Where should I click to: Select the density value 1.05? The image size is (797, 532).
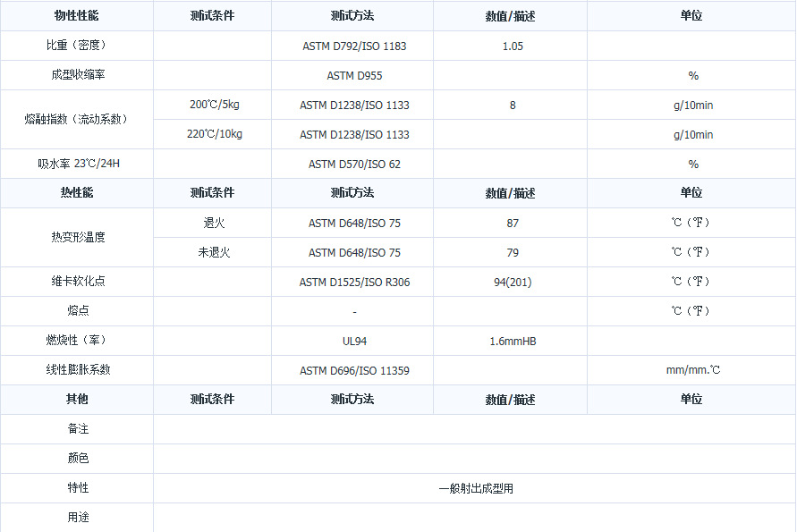(513, 46)
